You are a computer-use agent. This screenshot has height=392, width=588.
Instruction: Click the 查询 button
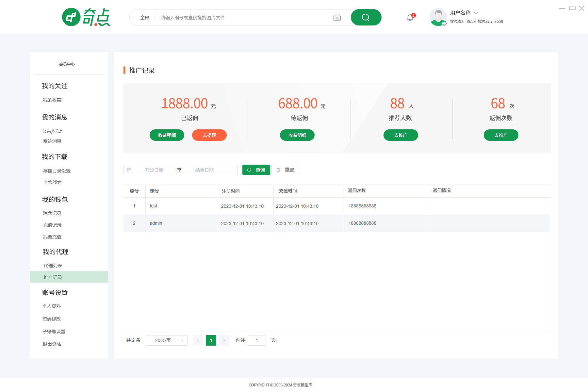[x=256, y=170]
